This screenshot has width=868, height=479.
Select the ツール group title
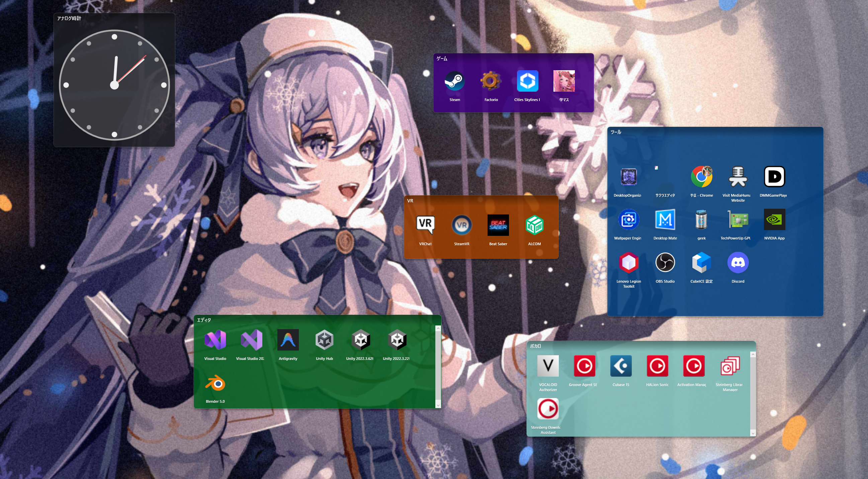coord(616,132)
